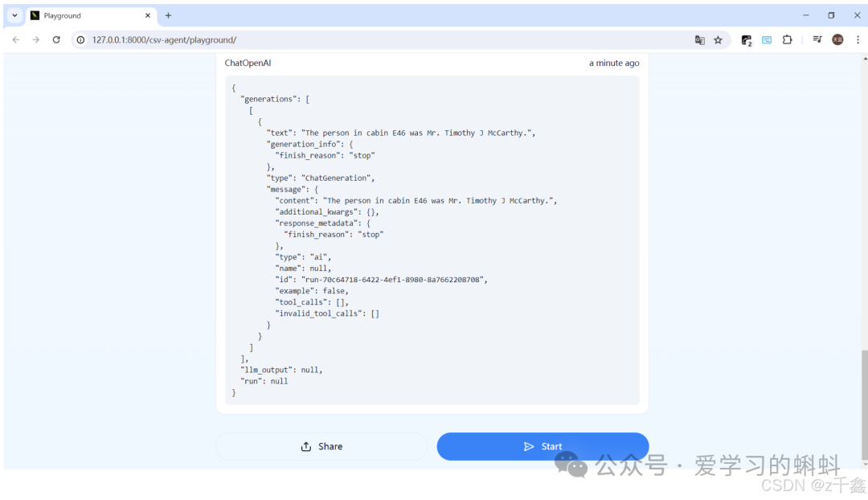This screenshot has width=868, height=500.
Task: View site information icon beside the URL
Action: coord(80,39)
